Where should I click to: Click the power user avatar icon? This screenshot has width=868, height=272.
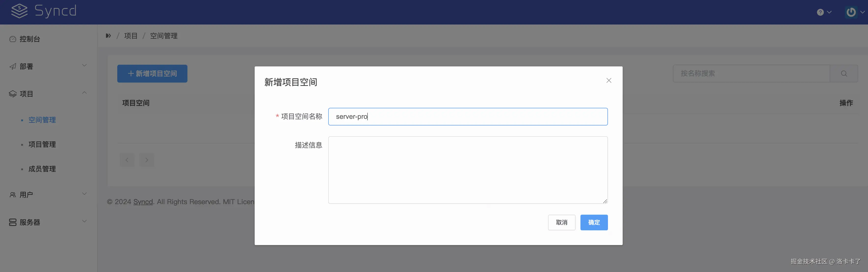[851, 12]
